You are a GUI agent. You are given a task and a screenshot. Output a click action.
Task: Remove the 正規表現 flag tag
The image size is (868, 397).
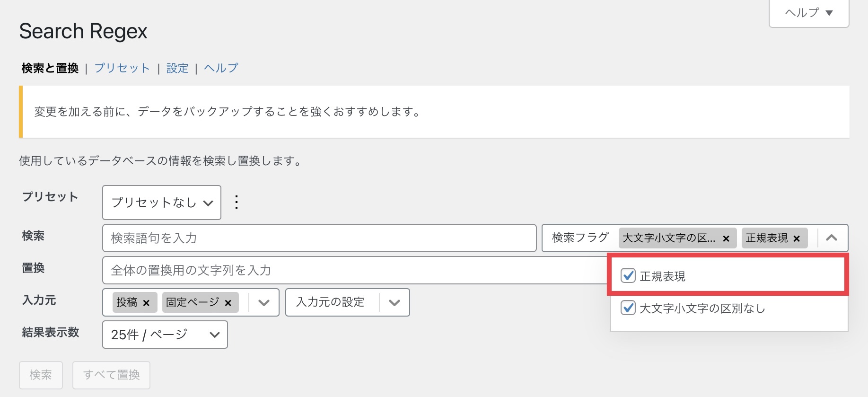(797, 238)
